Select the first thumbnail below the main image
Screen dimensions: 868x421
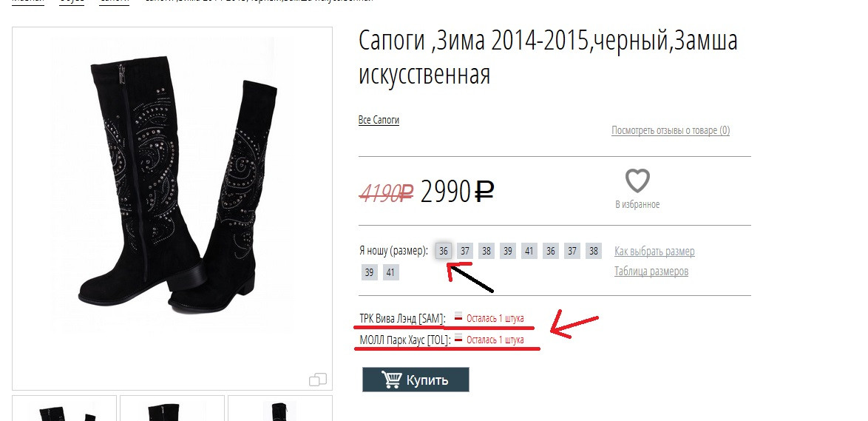tap(64, 408)
